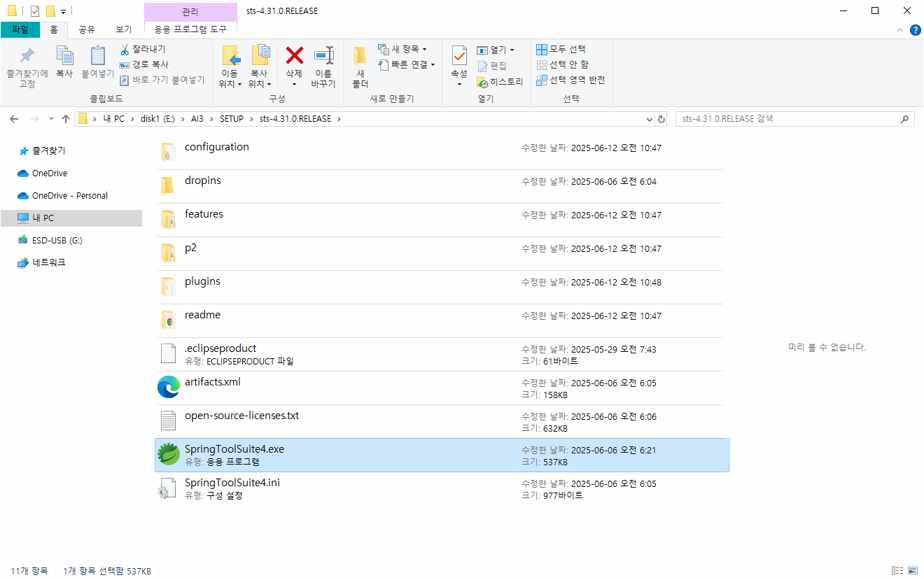Open the Share (공유) tab
Screen dimensions: 924x580
[87, 29]
